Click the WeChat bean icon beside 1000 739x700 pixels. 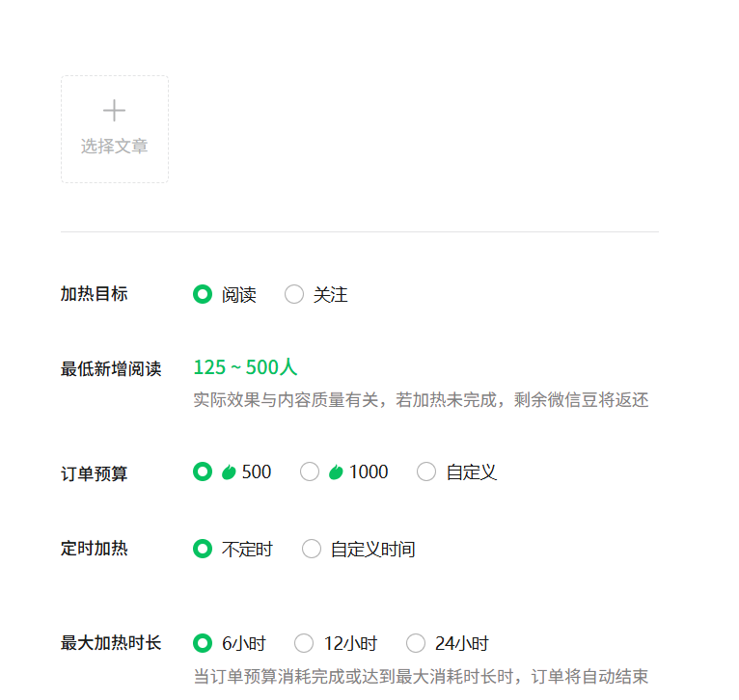336,471
